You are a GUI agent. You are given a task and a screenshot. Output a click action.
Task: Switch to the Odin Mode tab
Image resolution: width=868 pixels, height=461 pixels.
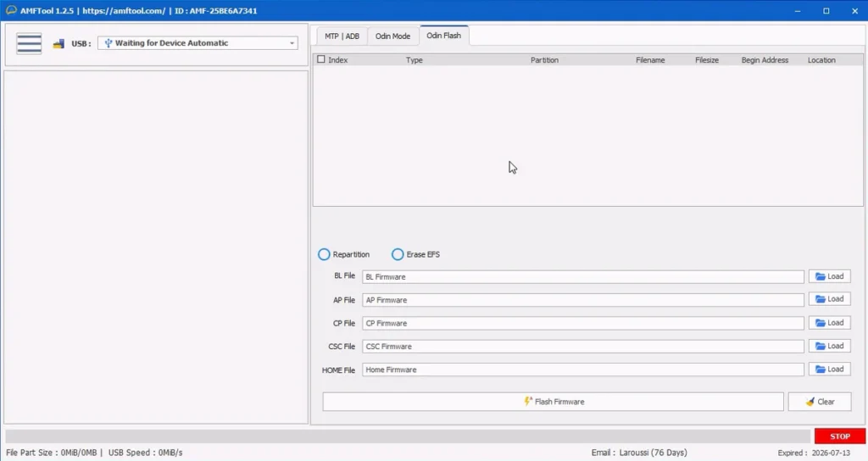pyautogui.click(x=392, y=36)
